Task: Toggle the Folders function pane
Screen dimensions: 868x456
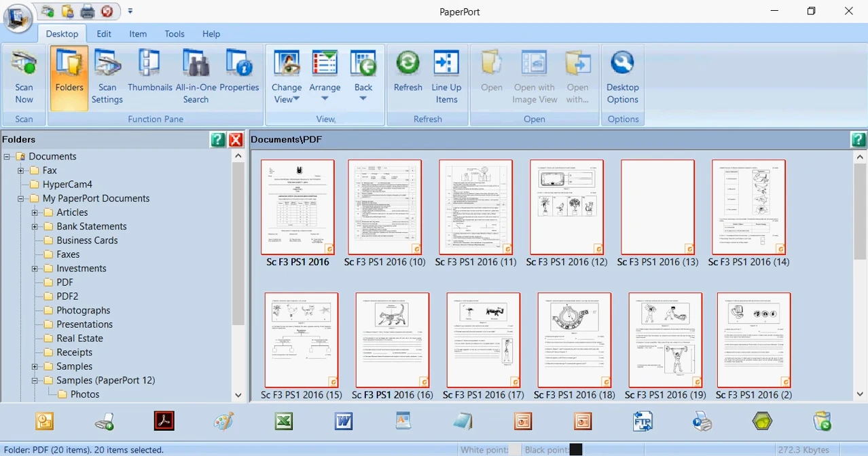Action: [x=69, y=77]
